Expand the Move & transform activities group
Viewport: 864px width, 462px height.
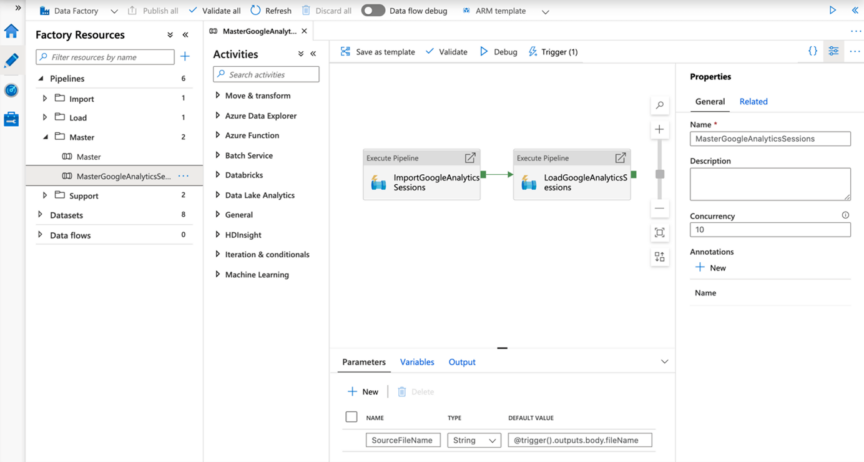[x=218, y=96]
